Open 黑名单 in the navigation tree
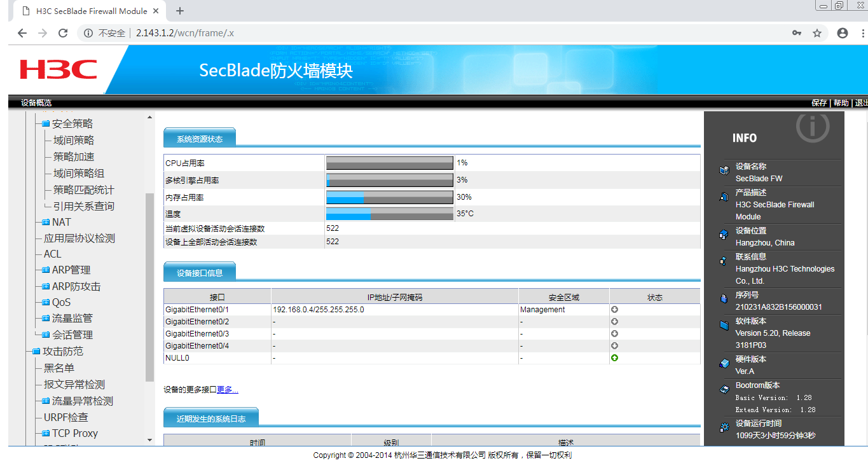Viewport: 868px width, 463px height. click(x=59, y=368)
